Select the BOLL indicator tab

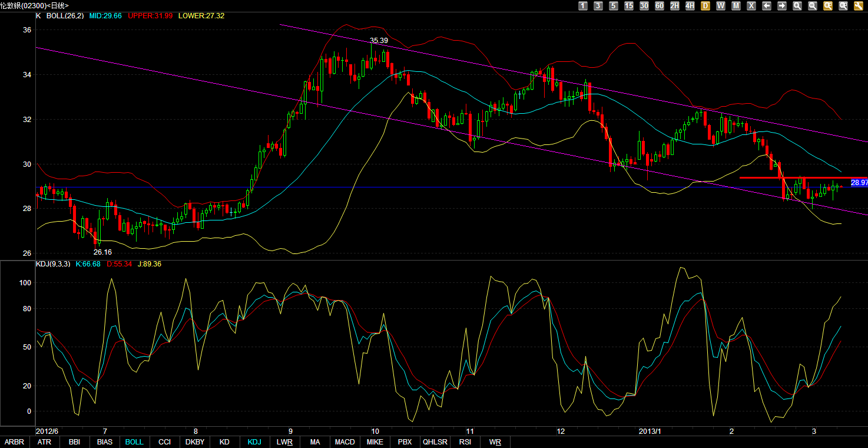click(134, 442)
